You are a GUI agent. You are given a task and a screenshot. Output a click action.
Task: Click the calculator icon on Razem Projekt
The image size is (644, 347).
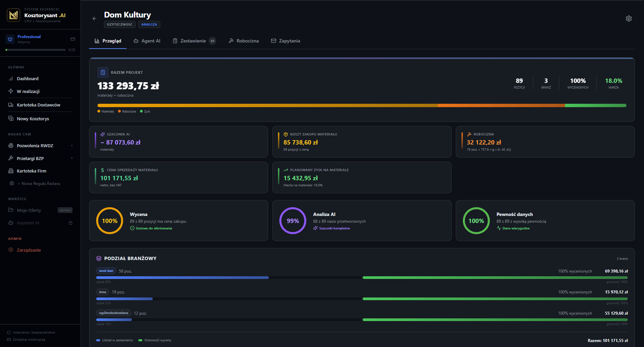click(102, 72)
